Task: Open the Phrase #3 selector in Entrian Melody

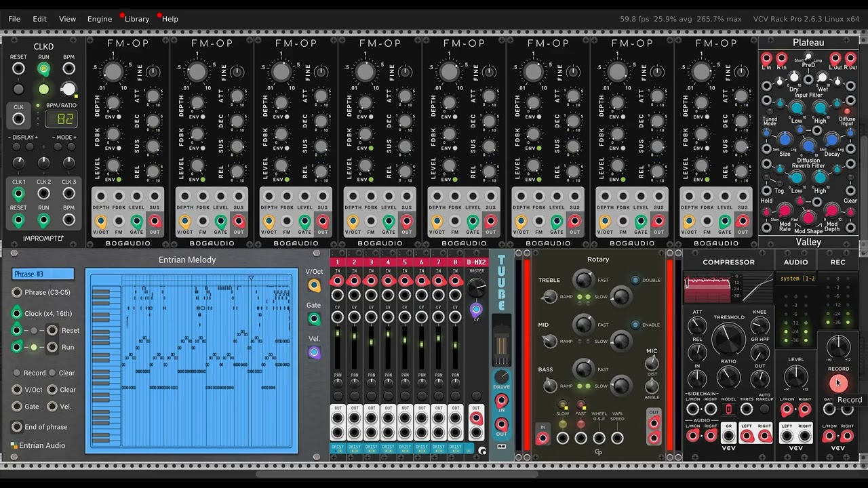Action: tap(43, 274)
